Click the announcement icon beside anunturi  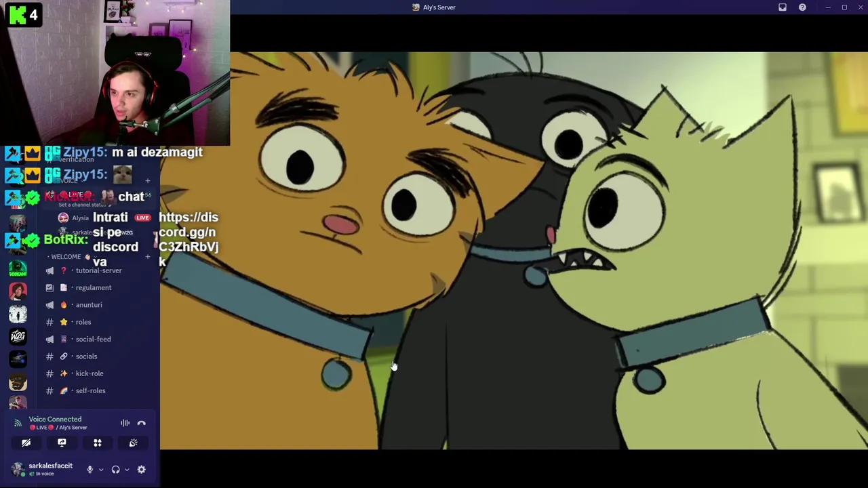(50, 305)
